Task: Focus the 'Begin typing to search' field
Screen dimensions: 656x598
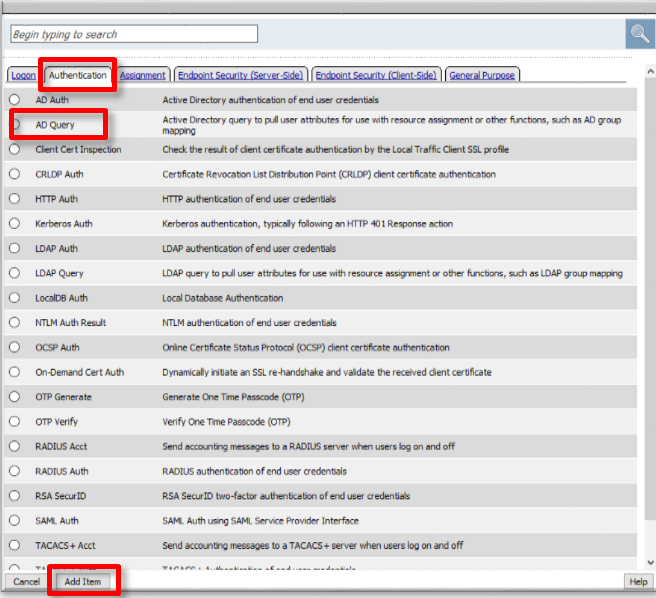Action: point(134,34)
